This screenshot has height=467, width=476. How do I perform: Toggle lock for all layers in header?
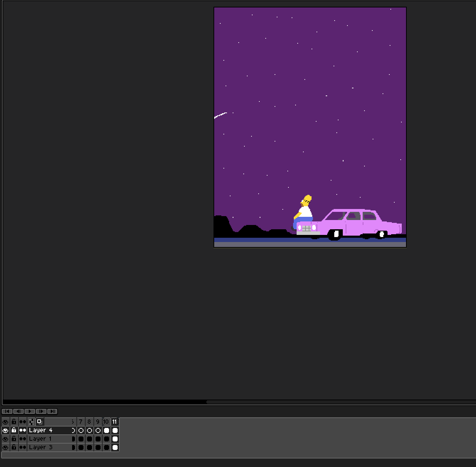[14, 422]
